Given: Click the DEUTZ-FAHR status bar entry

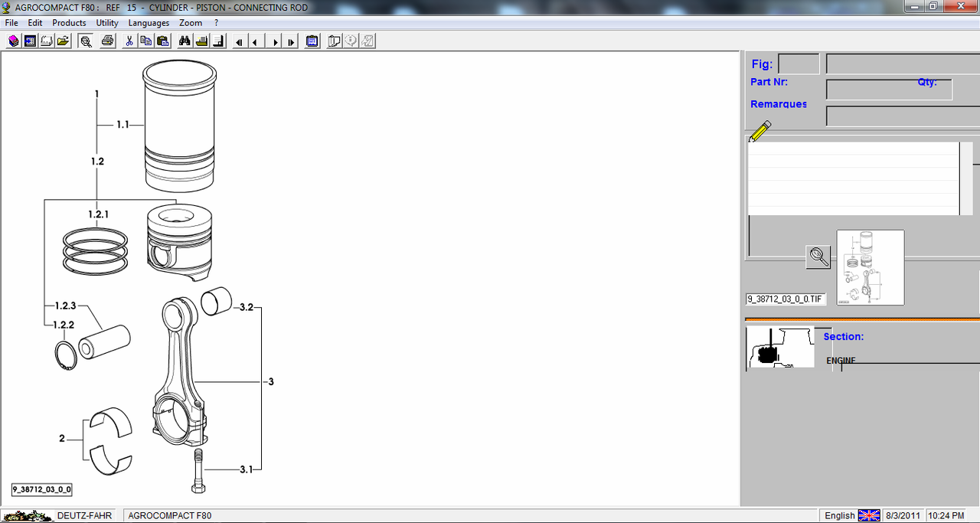Looking at the screenshot, I should coord(84,515).
